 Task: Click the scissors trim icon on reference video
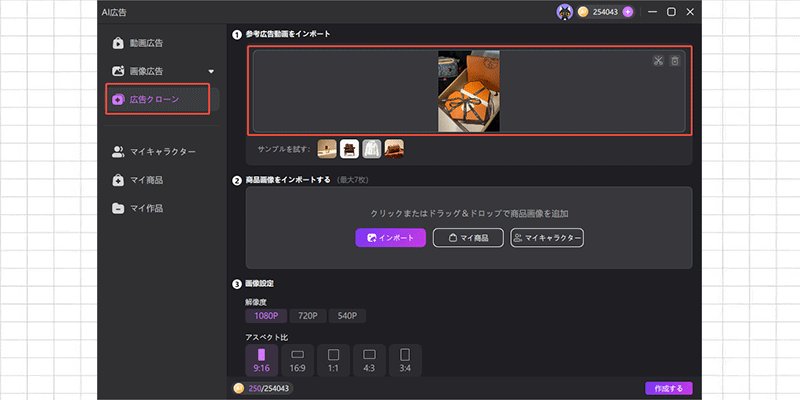click(658, 61)
